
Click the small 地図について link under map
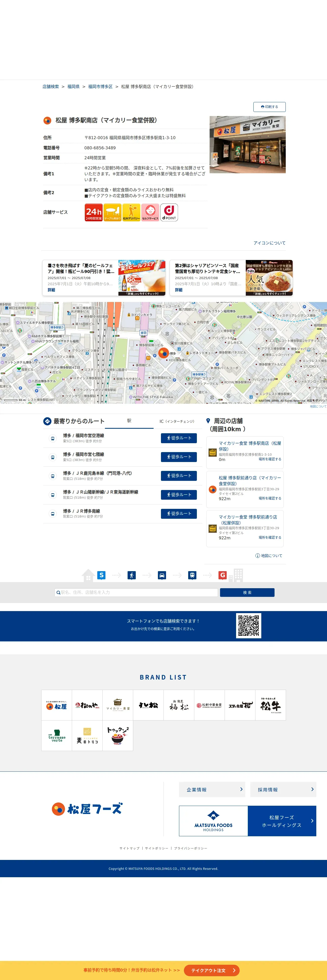318,406
